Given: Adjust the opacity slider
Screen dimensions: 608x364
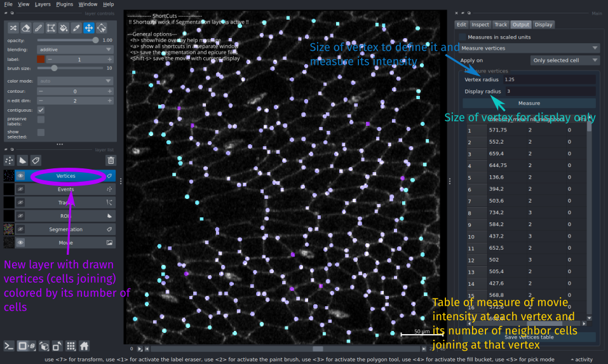Looking at the screenshot, I should pos(68,40).
